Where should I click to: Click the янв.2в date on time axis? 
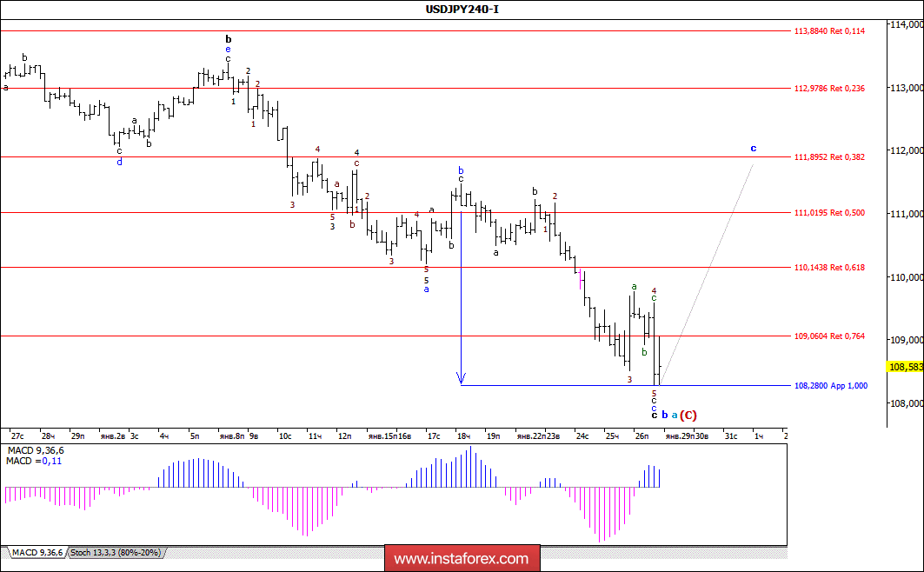pos(112,436)
